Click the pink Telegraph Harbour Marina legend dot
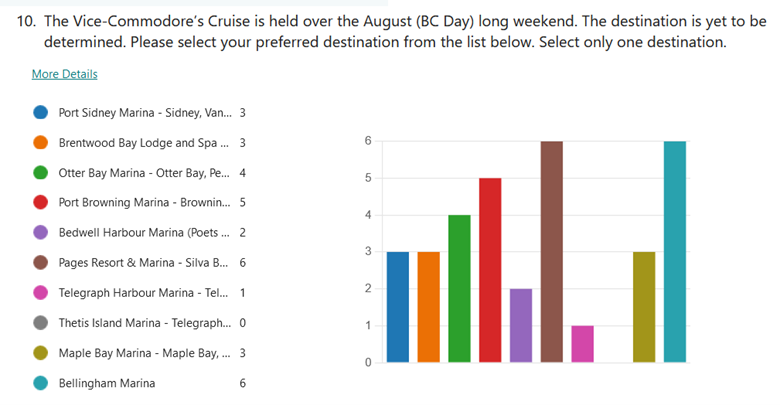Viewport: 780px width, 405px height. coord(41,293)
